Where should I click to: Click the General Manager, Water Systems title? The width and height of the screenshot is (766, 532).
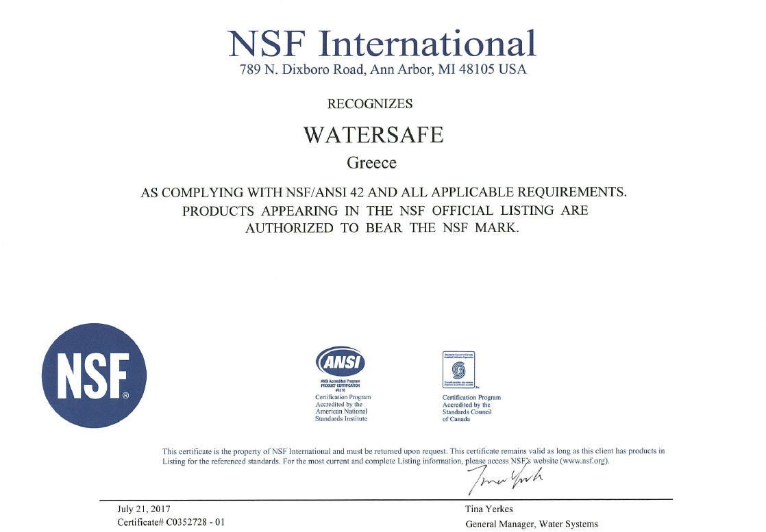(x=531, y=524)
